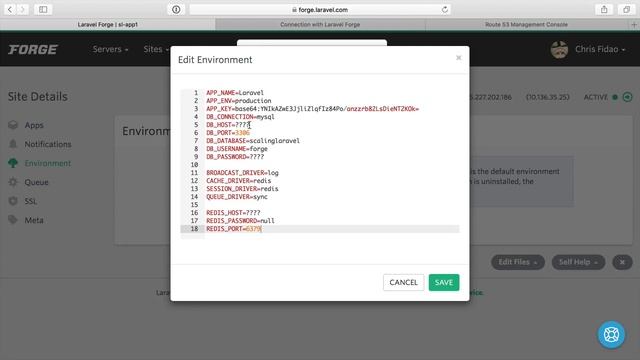
Task: Click the round X button beside Self Help
Action: click(x=622, y=262)
